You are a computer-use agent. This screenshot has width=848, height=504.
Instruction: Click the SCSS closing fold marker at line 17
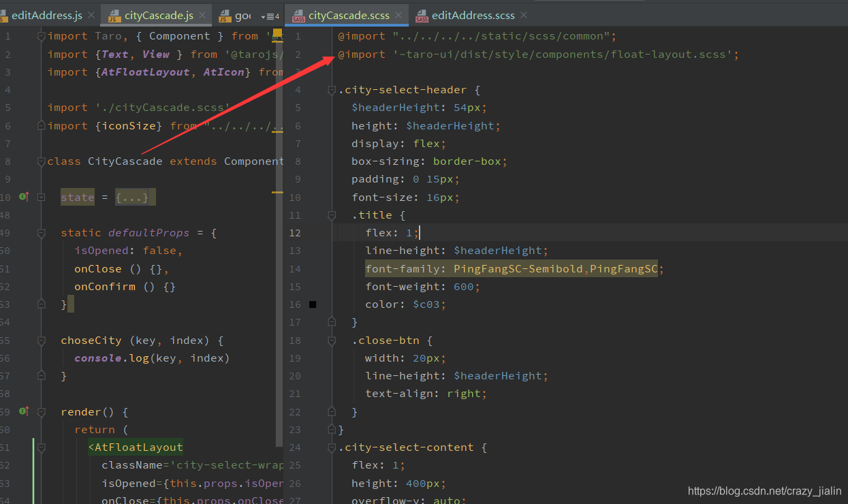tap(332, 321)
